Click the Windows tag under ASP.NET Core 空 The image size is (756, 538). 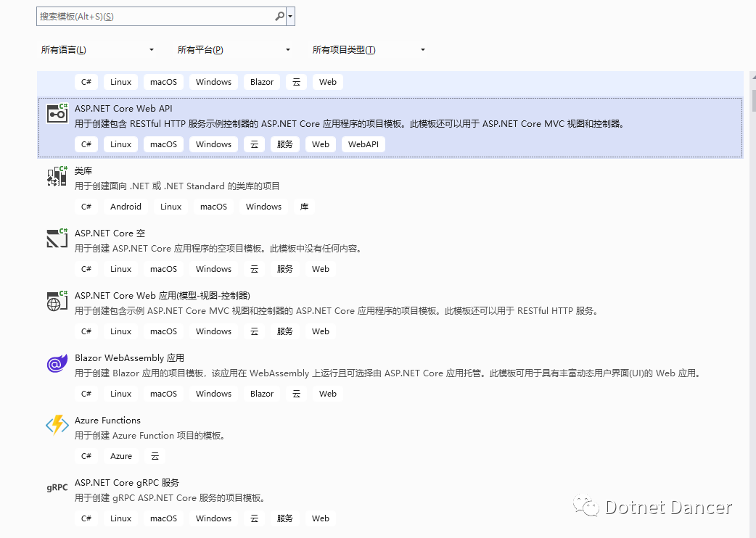pos(213,269)
